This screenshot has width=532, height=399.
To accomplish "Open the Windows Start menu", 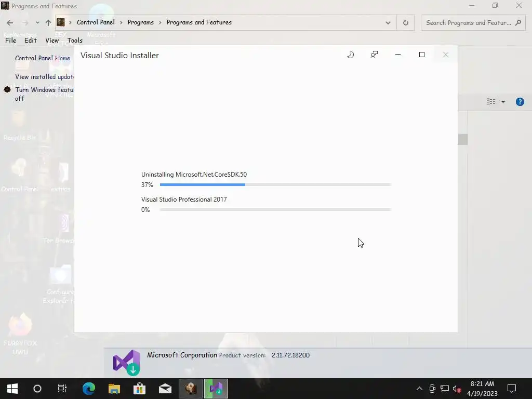I will (12, 389).
